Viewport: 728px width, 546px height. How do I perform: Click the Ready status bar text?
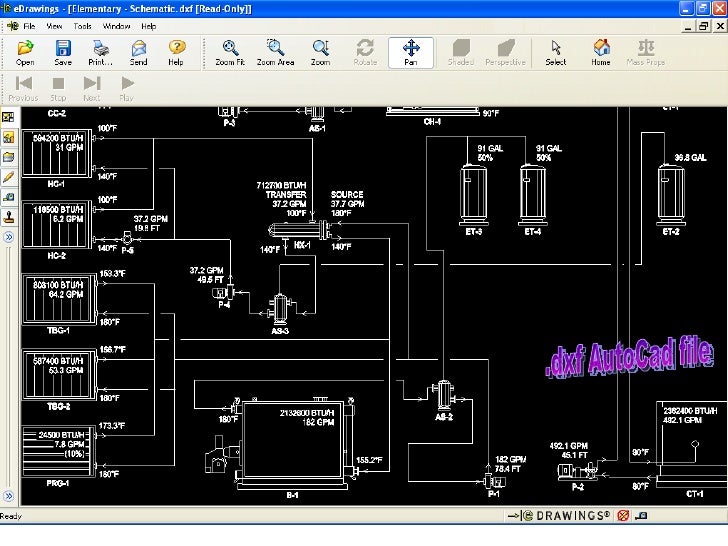tap(11, 516)
